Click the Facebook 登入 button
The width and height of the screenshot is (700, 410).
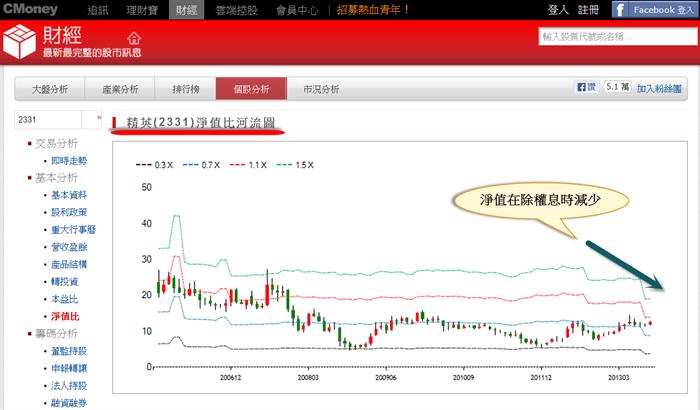pyautogui.click(x=654, y=9)
